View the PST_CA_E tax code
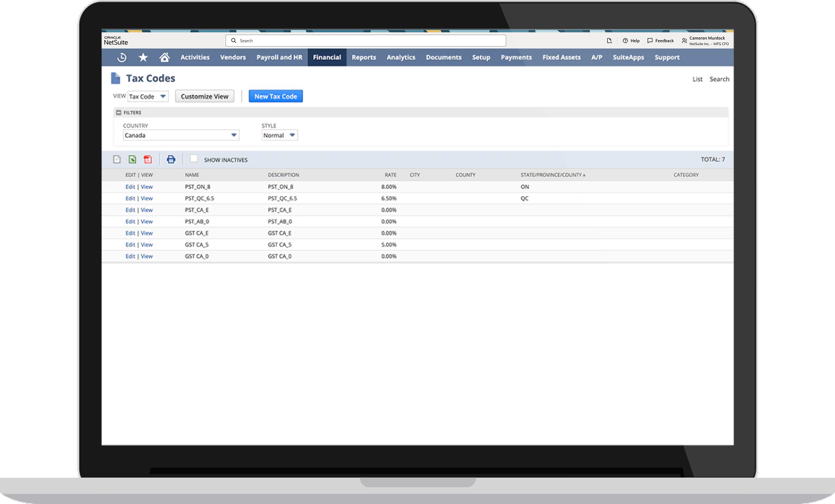This screenshot has width=835, height=504. tap(146, 210)
